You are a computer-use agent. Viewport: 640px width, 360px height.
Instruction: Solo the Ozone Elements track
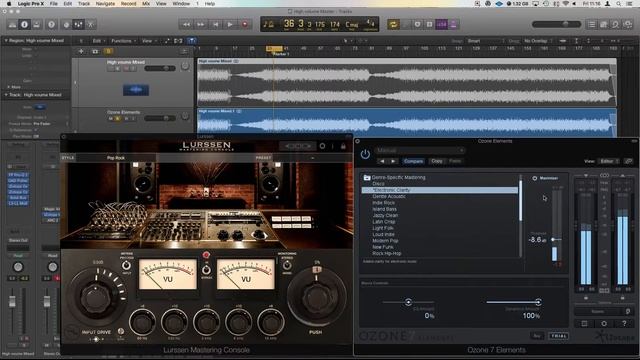118,118
